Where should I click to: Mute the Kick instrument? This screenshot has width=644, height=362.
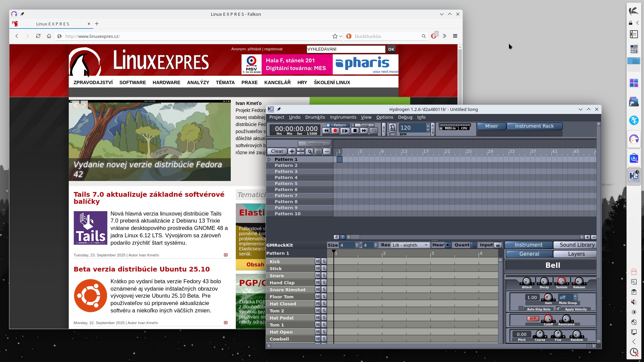(x=318, y=261)
